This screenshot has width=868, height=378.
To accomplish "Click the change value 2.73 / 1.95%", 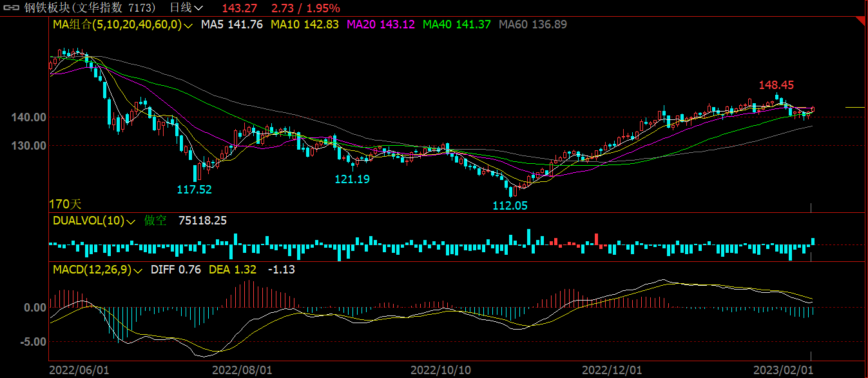I will [x=305, y=8].
